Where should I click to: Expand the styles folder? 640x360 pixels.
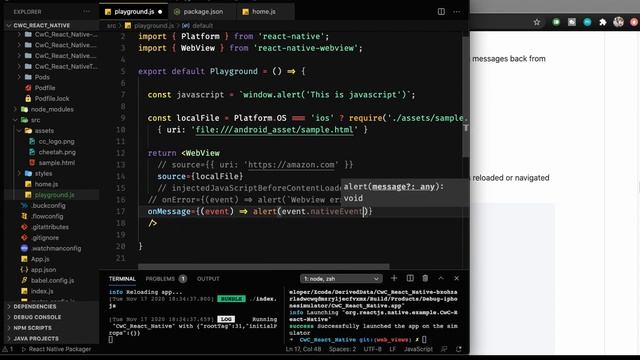pos(43,173)
